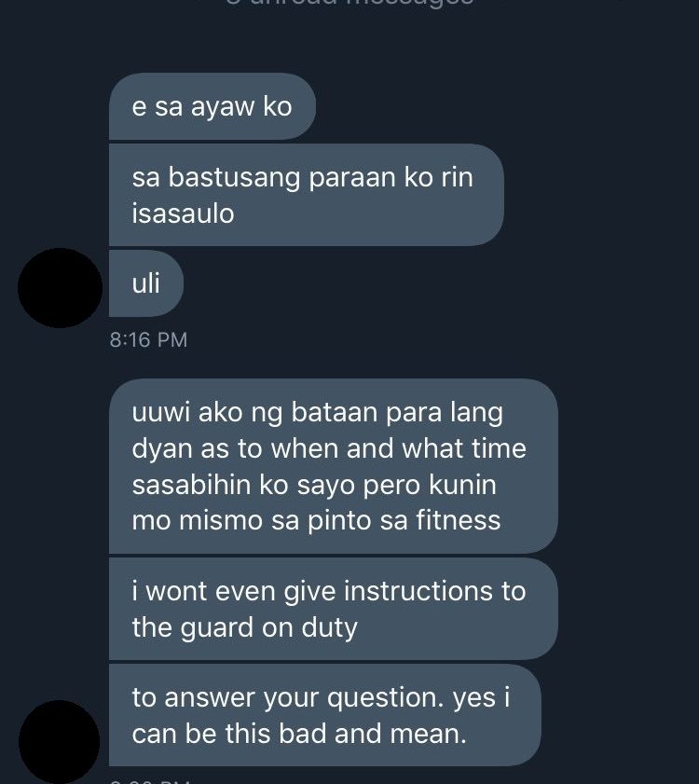Tap the 'e sa ayaw ko' message bubble

click(212, 106)
